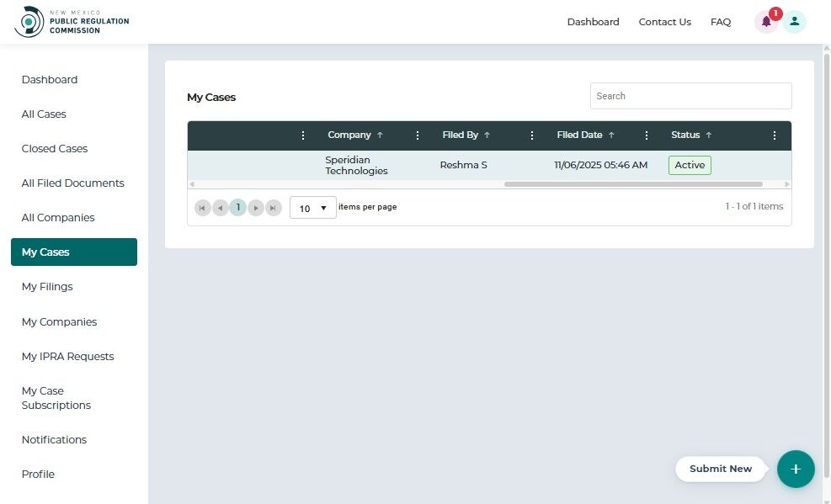Open the user profile avatar icon
The width and height of the screenshot is (831, 504).
(795, 22)
